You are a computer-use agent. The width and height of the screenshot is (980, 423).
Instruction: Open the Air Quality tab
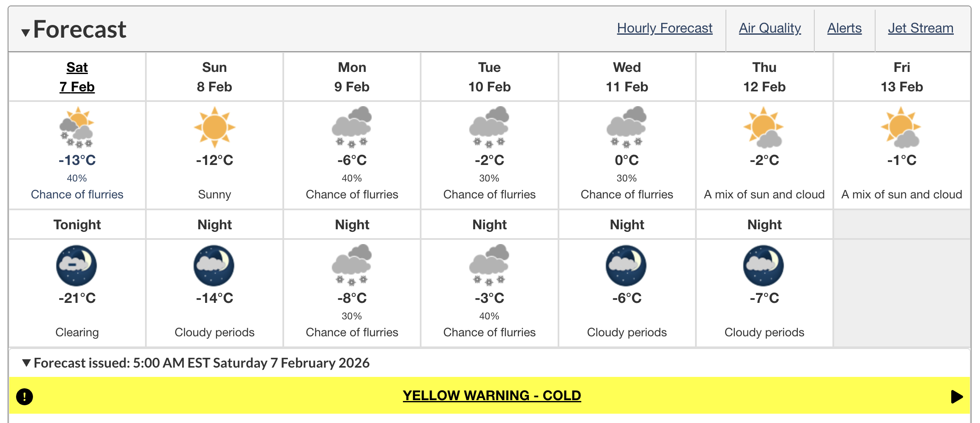click(770, 28)
